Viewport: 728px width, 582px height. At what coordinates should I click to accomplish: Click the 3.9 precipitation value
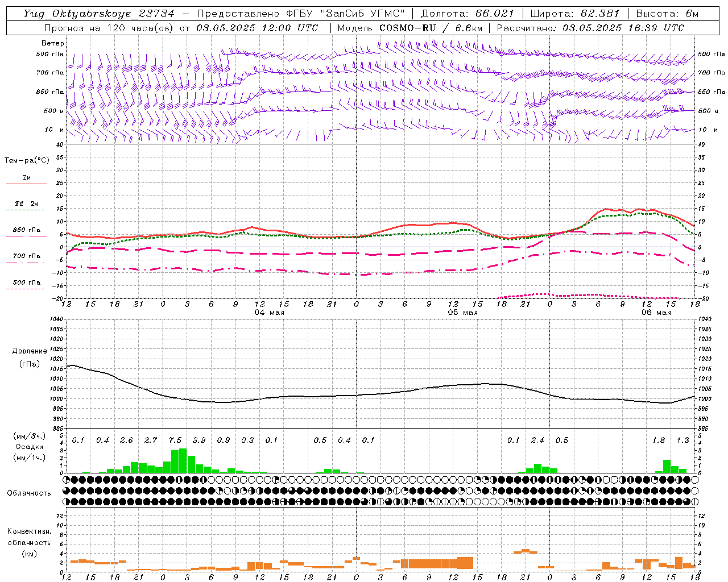click(x=199, y=440)
